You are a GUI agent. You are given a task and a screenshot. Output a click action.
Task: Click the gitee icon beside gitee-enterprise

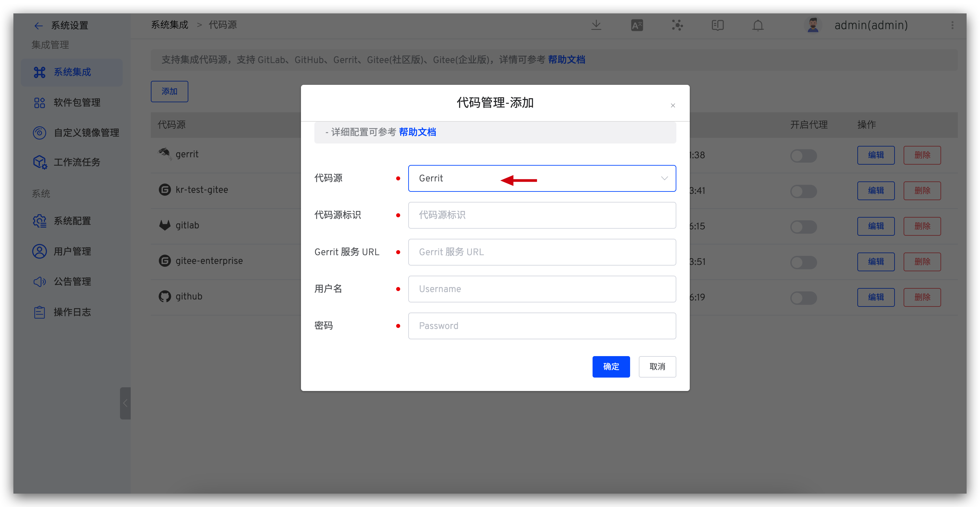(164, 261)
